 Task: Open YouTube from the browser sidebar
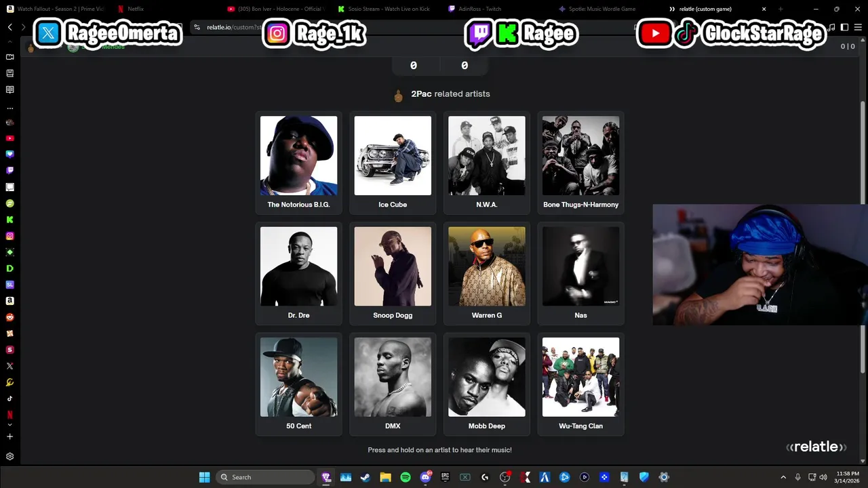point(9,138)
